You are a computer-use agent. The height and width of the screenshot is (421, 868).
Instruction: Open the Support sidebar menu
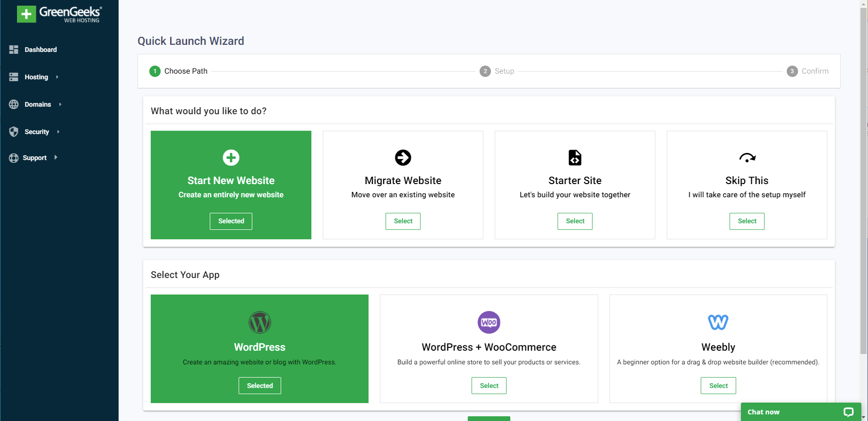tap(34, 158)
